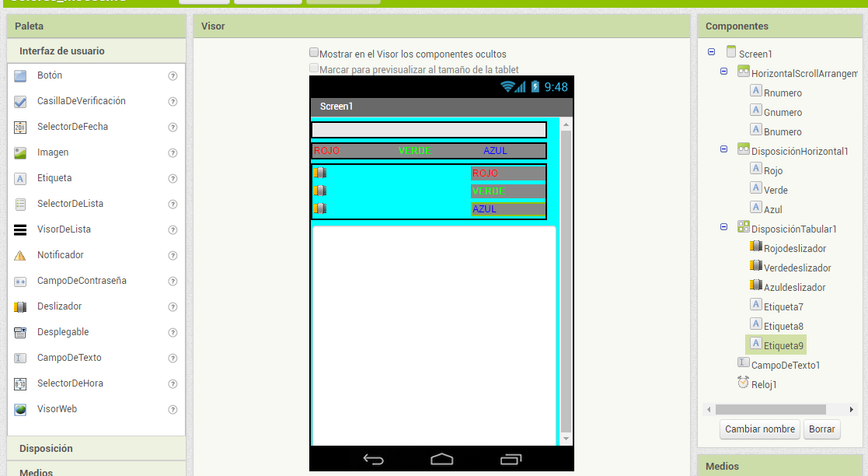Select the CampoDeTexto palette icon
The height and width of the screenshot is (476, 868).
[x=19, y=357]
